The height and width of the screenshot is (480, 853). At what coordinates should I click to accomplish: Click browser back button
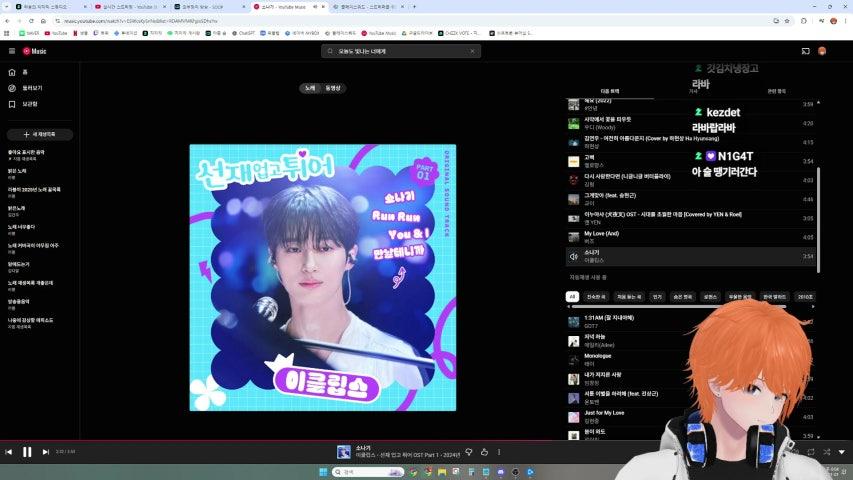tap(8, 21)
